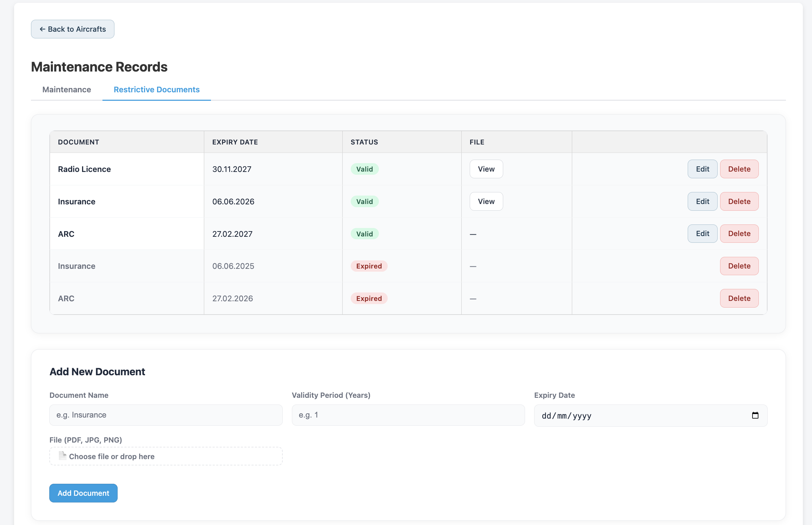Click the Expired badge for Insurance 06.06.2025

click(x=369, y=266)
